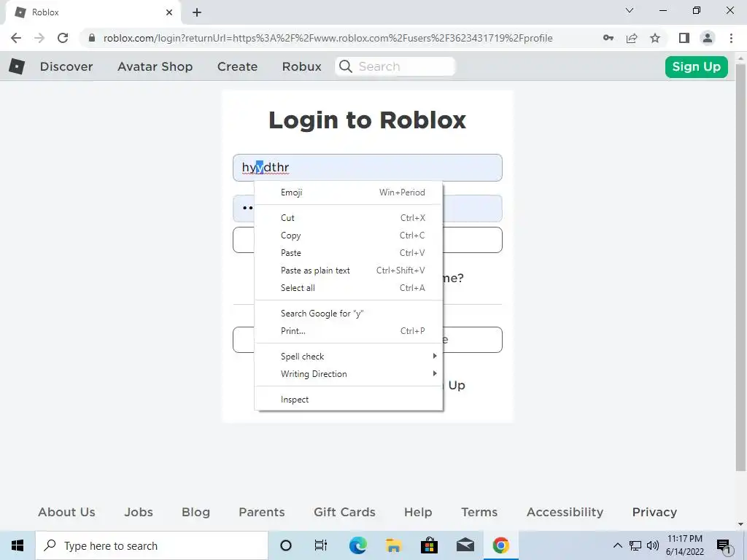Open the Gift Cards footer link
Image resolution: width=747 pixels, height=560 pixels.
click(x=344, y=512)
